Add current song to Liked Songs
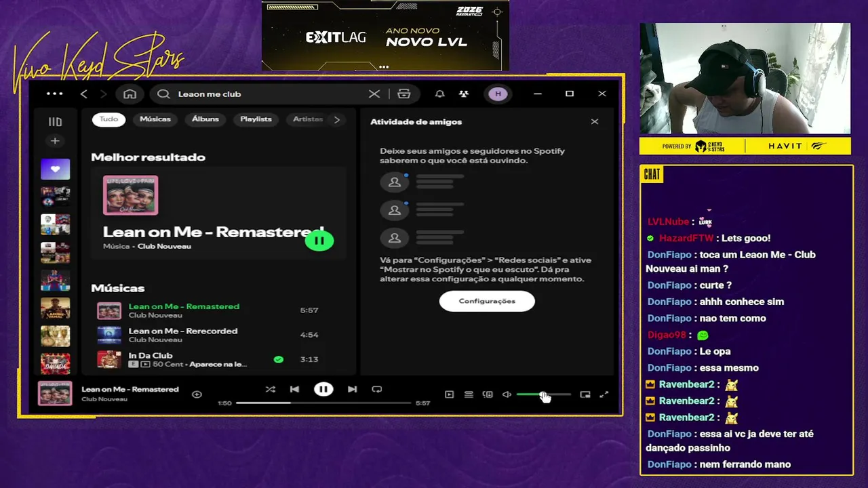This screenshot has height=488, width=868. [197, 394]
